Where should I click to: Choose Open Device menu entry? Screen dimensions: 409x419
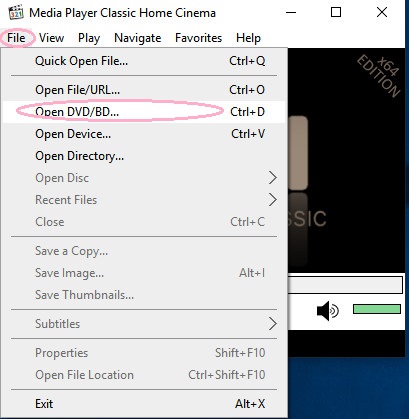(144, 134)
